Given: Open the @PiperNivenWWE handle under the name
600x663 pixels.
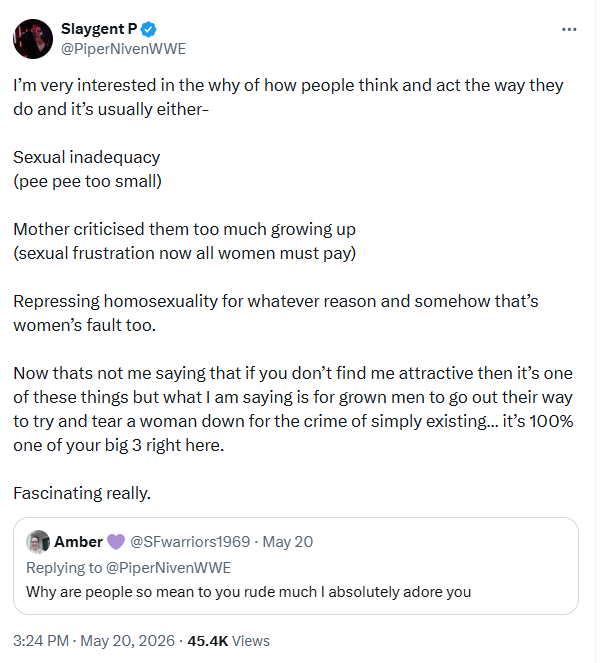Looking at the screenshot, I should (123, 49).
